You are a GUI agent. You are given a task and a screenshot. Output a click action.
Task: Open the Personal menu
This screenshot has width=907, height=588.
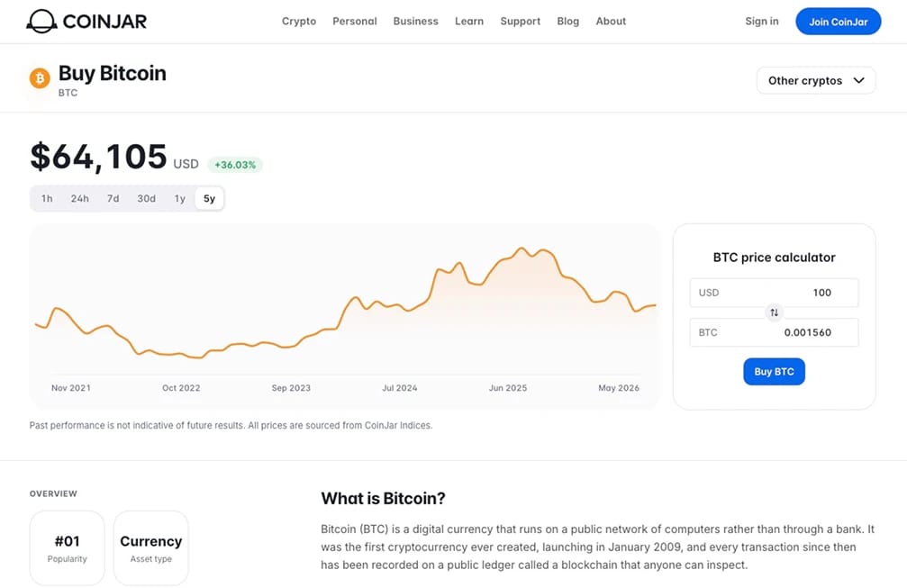pyautogui.click(x=355, y=22)
